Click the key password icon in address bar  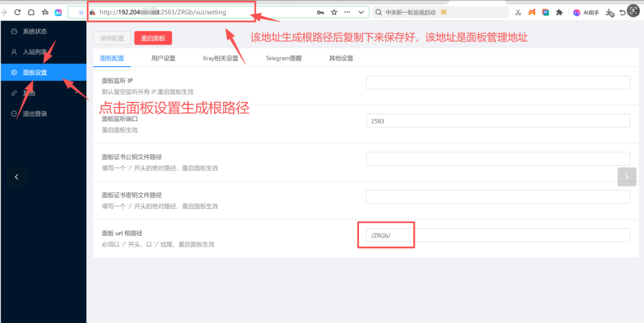320,12
